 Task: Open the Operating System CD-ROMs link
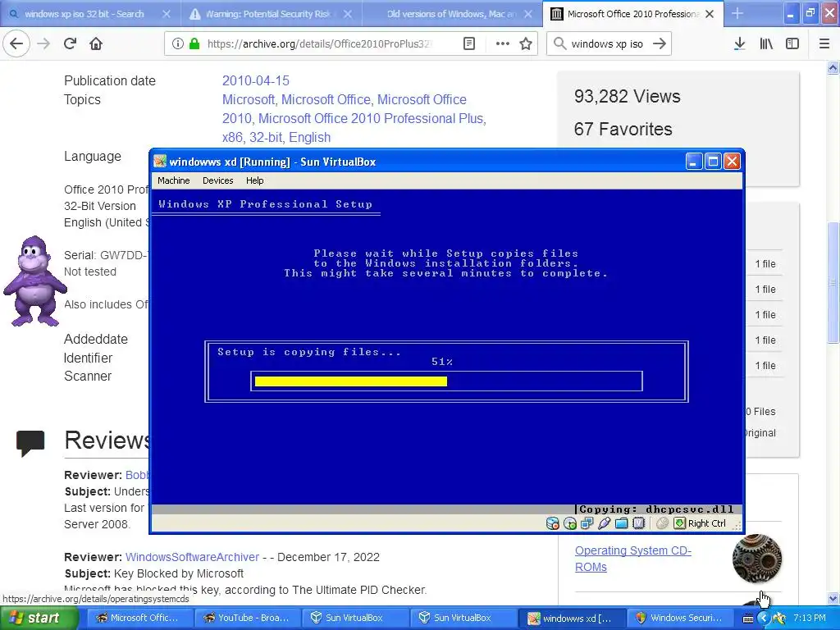tap(633, 559)
